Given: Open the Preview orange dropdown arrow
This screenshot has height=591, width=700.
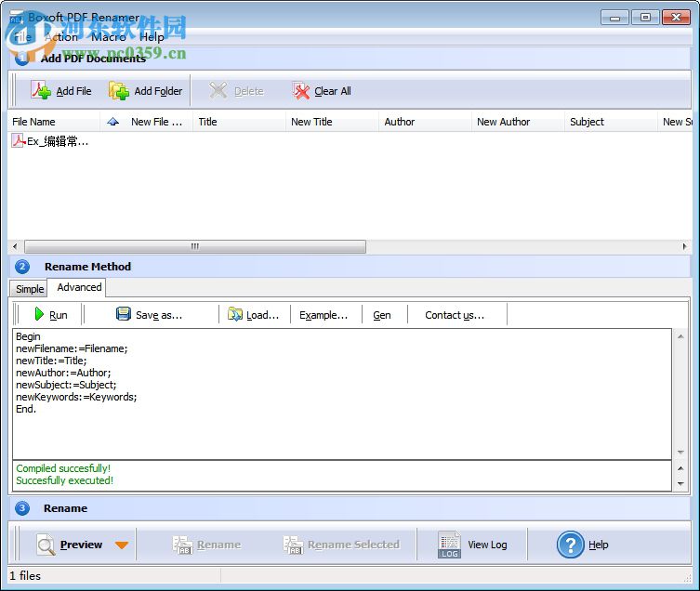Looking at the screenshot, I should [122, 545].
